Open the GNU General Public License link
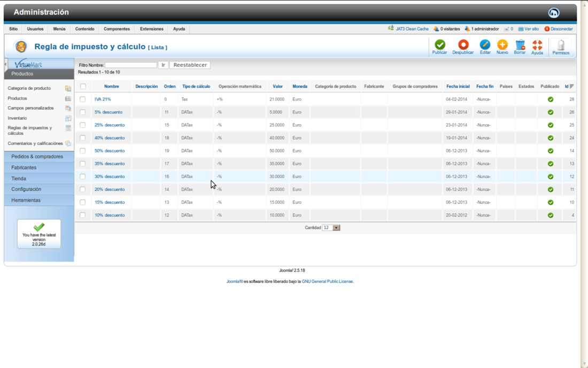588x368 pixels. pos(327,281)
